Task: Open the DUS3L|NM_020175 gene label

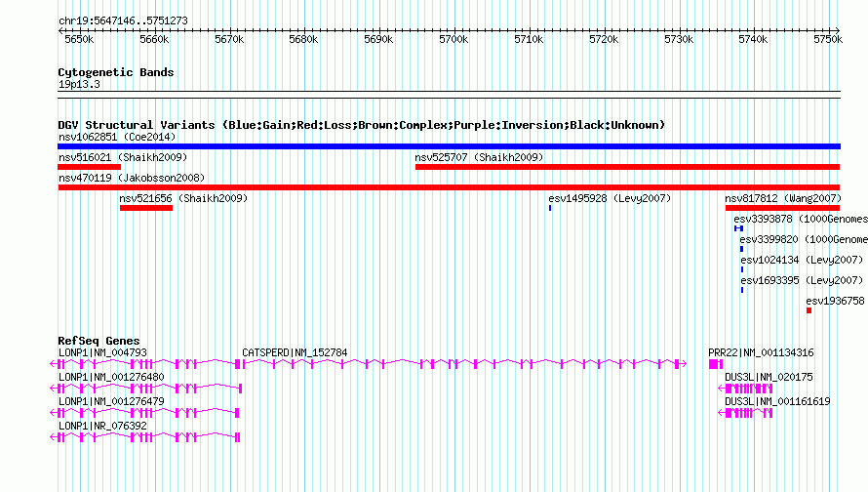Action: (x=769, y=377)
